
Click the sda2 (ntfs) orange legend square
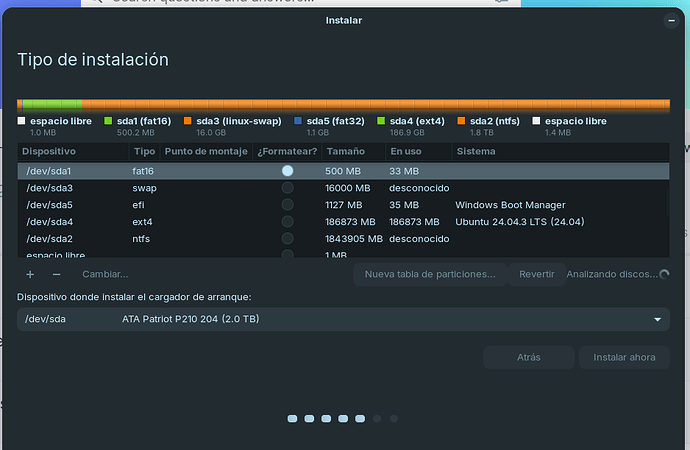tap(461, 121)
